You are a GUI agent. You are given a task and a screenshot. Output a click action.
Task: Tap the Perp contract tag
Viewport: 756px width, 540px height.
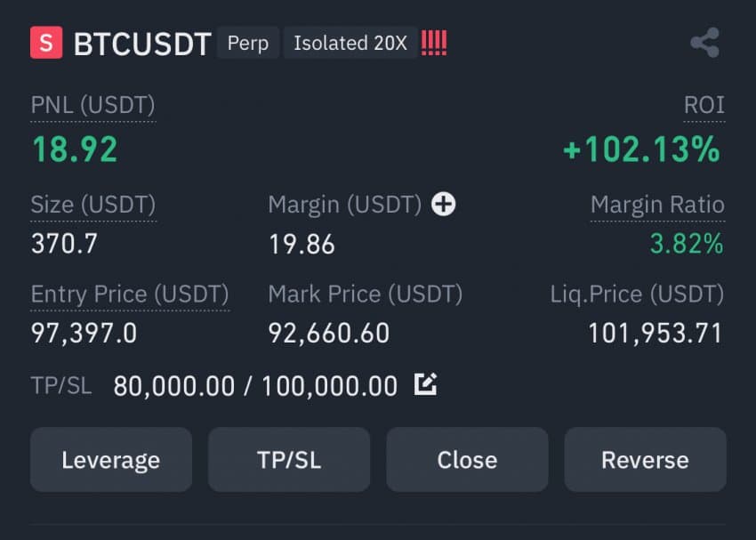248,43
